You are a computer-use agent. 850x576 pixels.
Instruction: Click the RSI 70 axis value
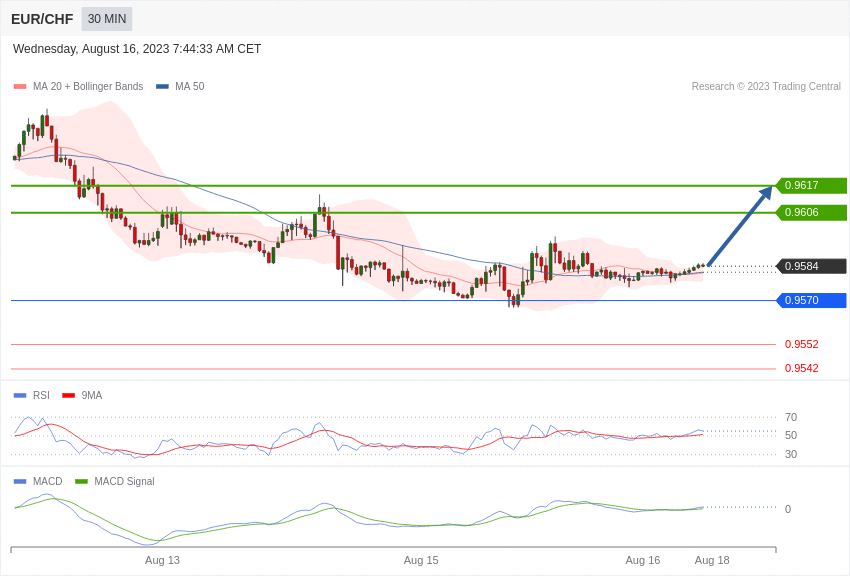[x=791, y=417]
